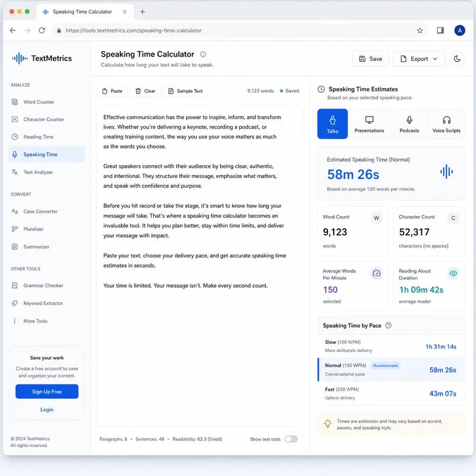
Task: Click the '9,123 words' counter text
Action: point(260,91)
